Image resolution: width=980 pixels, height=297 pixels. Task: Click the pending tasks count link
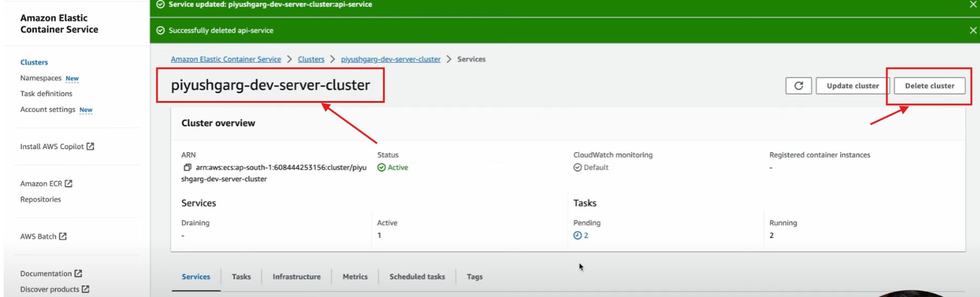(x=581, y=236)
